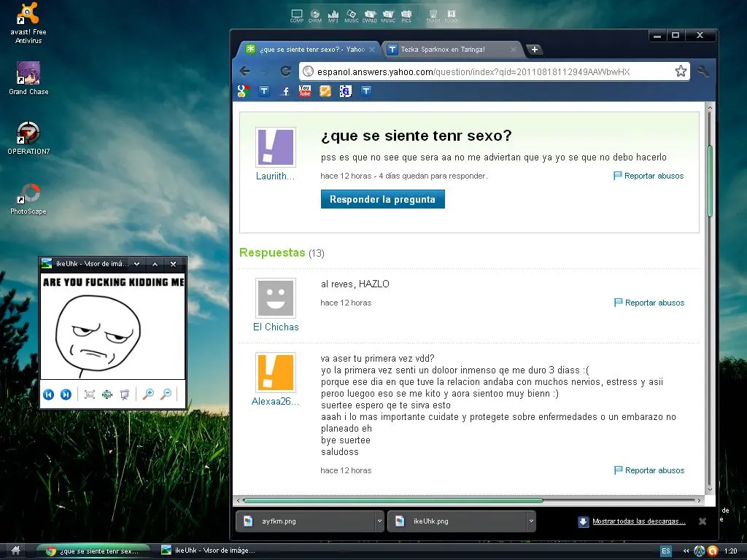Open avast! Free Antivirus desktop shortcut
Image resolution: width=747 pixels, height=560 pixels.
click(x=28, y=23)
